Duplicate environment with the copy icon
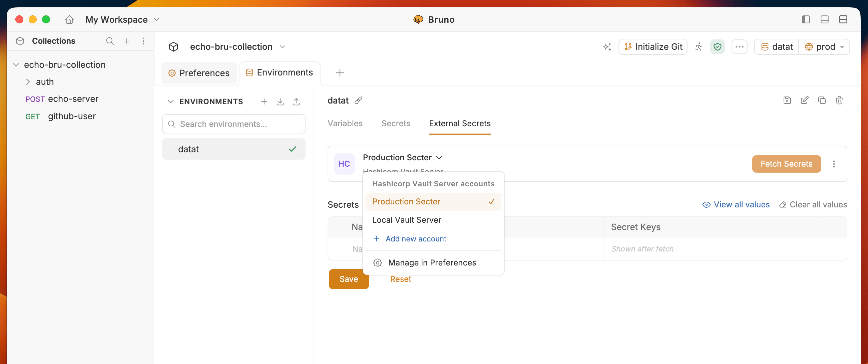This screenshot has width=868, height=364. coord(822,101)
